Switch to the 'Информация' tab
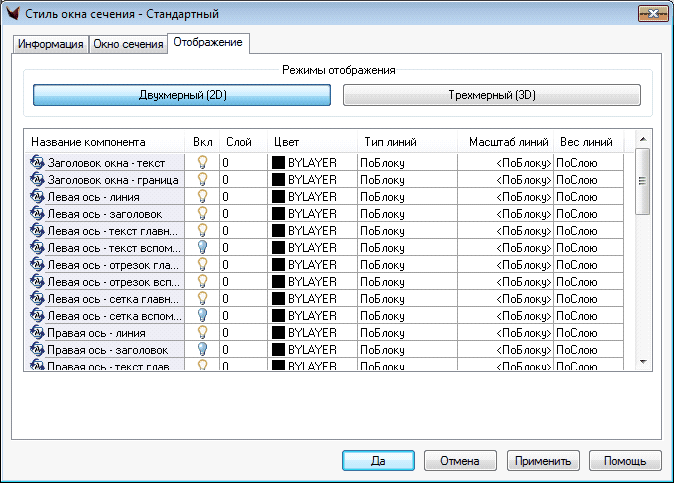This screenshot has width=674, height=483. (50, 44)
